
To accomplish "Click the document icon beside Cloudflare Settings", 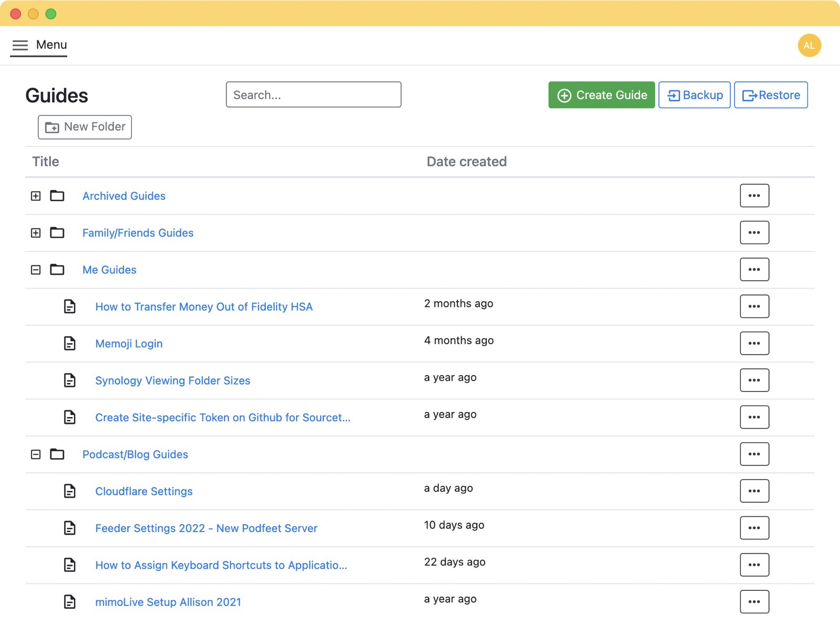I will tap(70, 491).
